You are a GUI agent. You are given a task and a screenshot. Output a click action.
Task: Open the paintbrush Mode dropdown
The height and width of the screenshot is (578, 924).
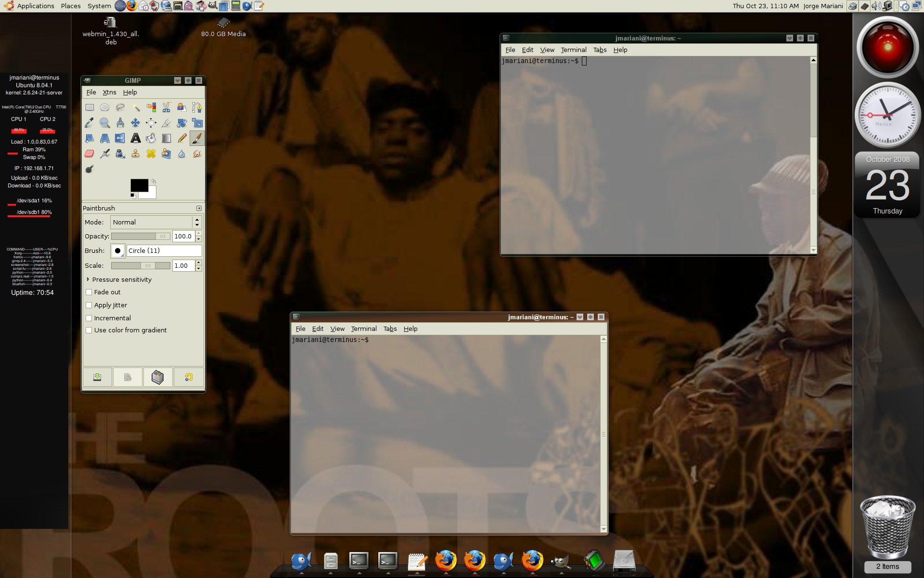156,222
